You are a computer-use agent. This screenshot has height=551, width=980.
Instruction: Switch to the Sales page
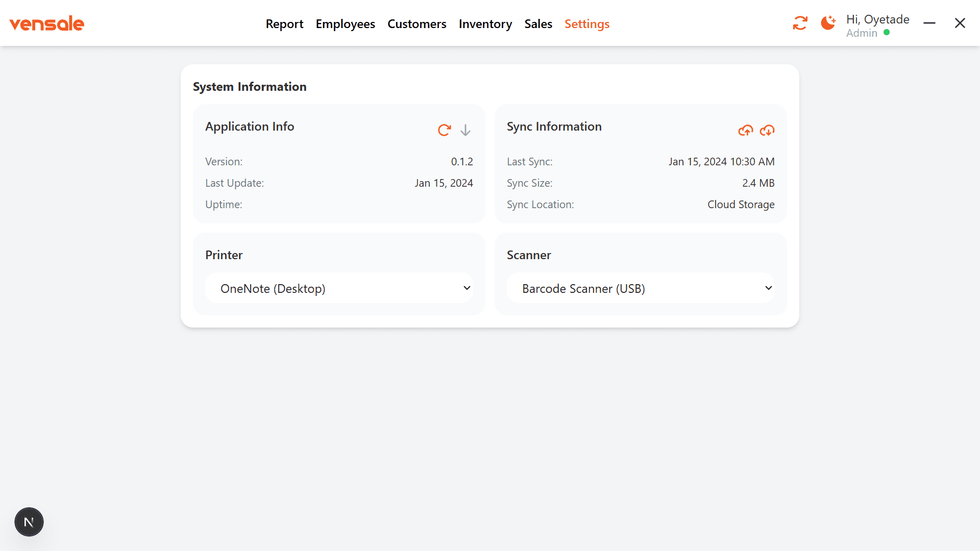pyautogui.click(x=538, y=24)
